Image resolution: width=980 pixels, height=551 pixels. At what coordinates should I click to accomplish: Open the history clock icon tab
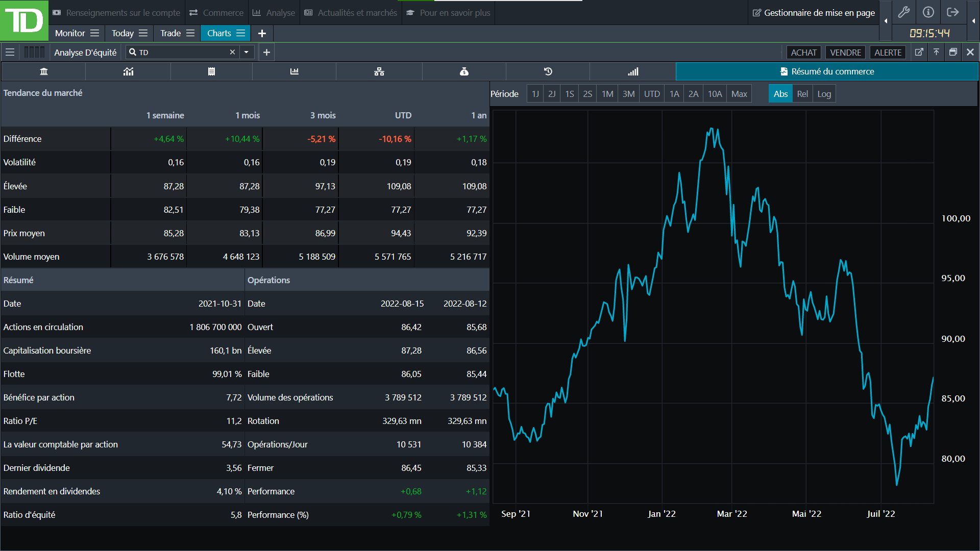(x=548, y=71)
